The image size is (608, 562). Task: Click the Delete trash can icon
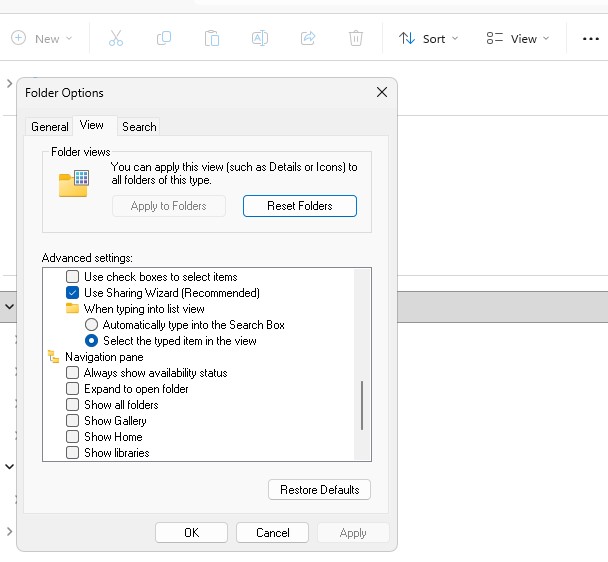pyautogui.click(x=356, y=39)
